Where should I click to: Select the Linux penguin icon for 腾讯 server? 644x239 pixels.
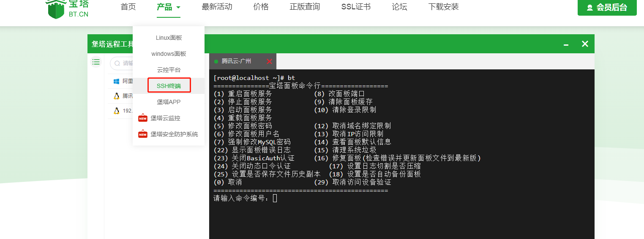[117, 96]
